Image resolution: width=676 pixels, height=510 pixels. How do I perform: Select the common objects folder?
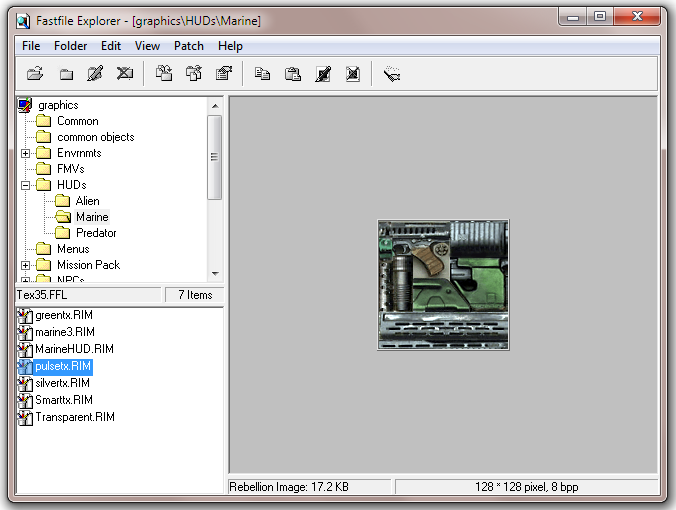coord(96,137)
